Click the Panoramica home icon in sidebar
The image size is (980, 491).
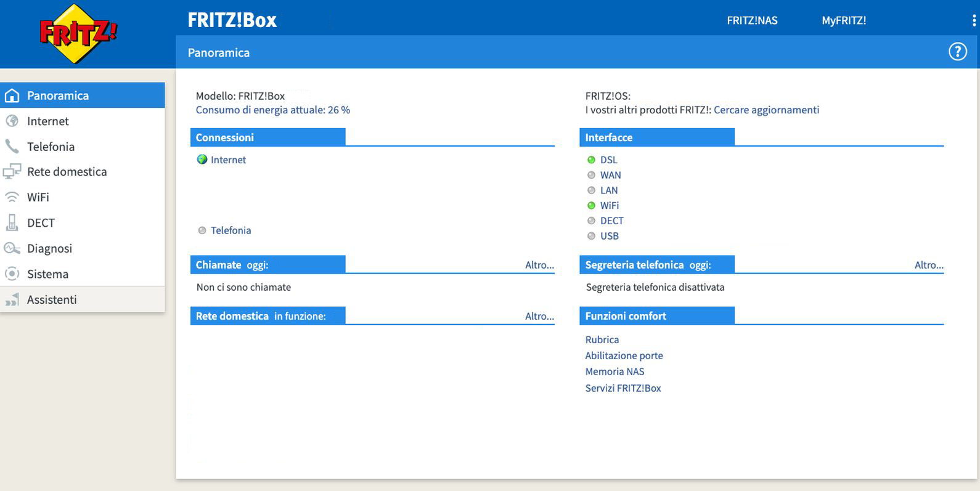[12, 95]
